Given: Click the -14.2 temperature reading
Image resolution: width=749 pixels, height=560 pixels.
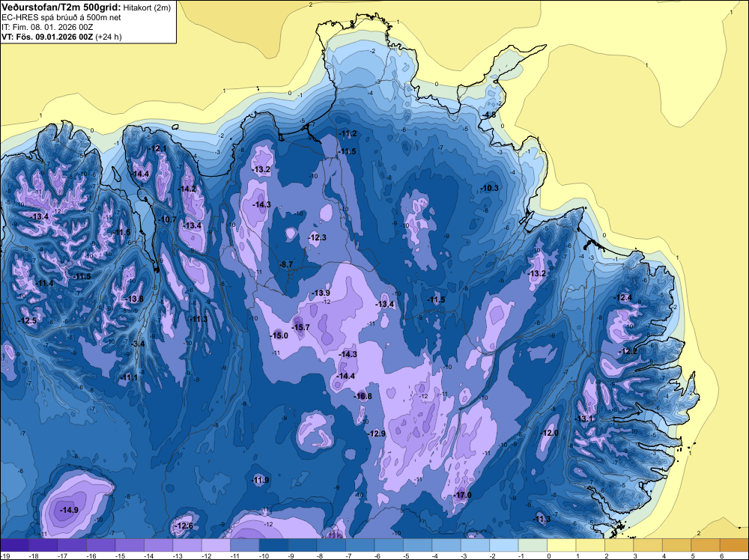Looking at the screenshot, I should click(187, 189).
